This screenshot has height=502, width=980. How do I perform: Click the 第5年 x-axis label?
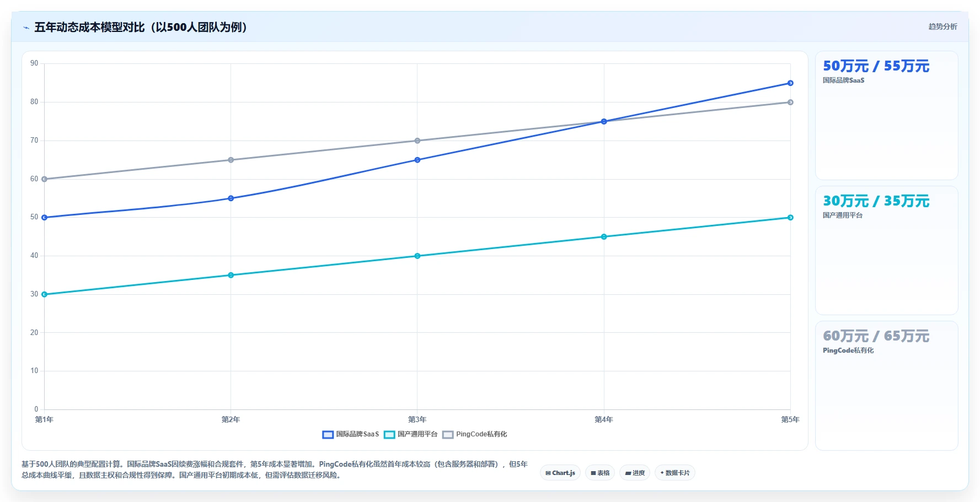(x=790, y=419)
